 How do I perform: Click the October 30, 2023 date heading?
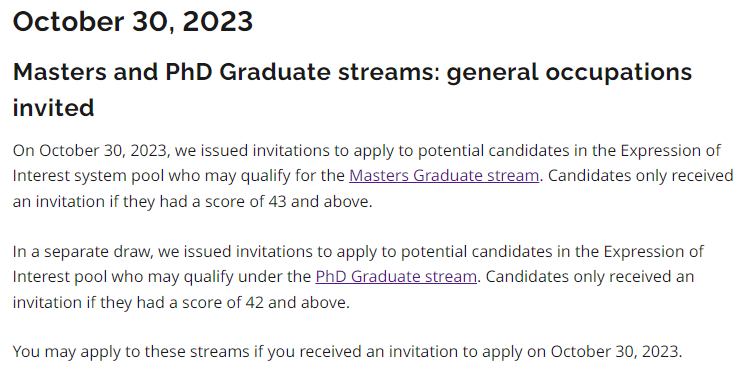133,22
